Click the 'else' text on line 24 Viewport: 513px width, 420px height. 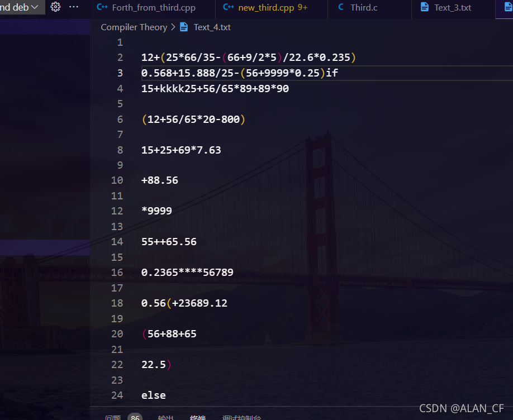154,395
